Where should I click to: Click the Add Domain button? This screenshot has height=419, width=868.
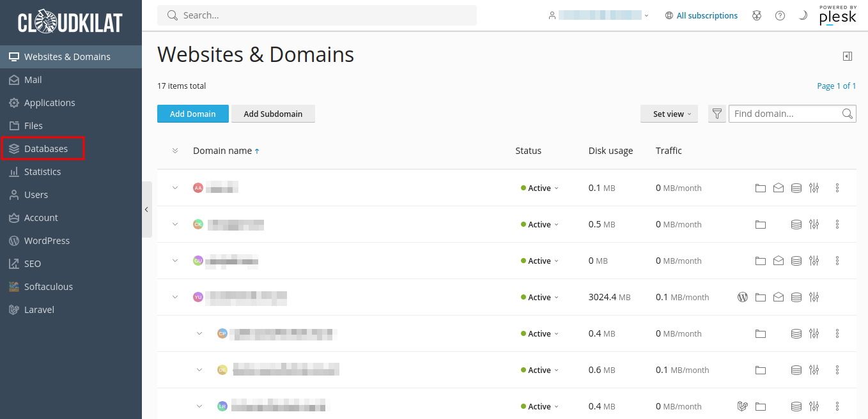[192, 114]
